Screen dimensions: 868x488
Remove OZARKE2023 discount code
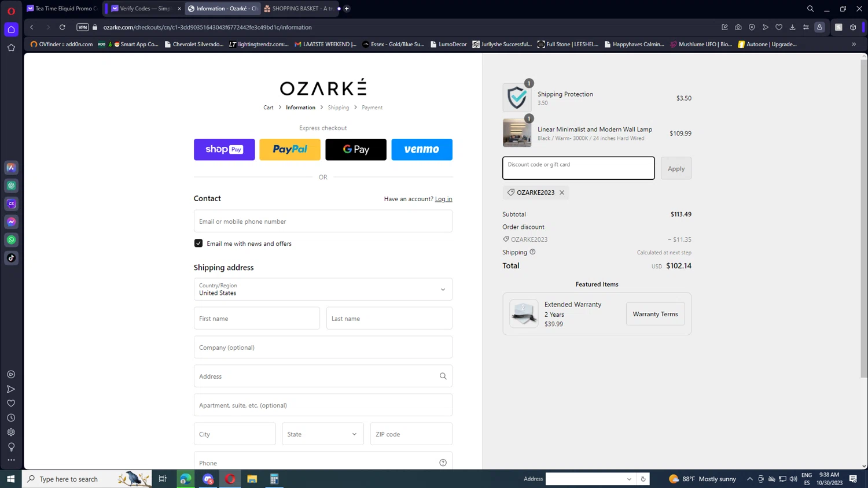(562, 193)
